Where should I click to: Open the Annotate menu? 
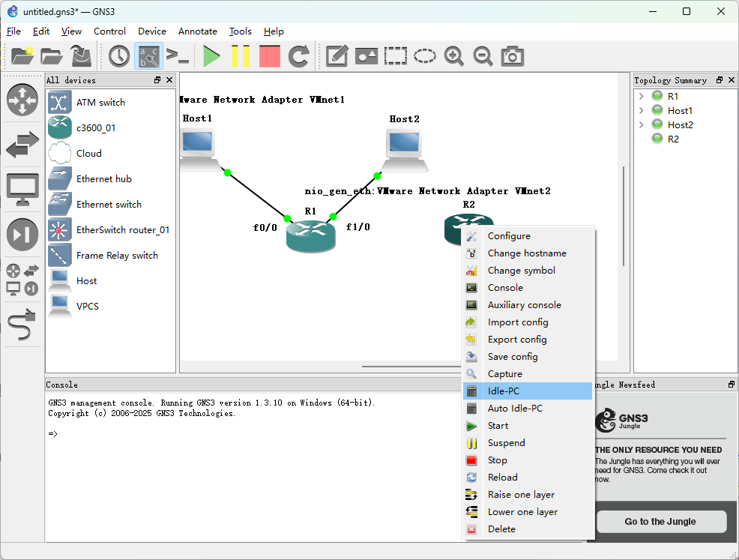(197, 31)
